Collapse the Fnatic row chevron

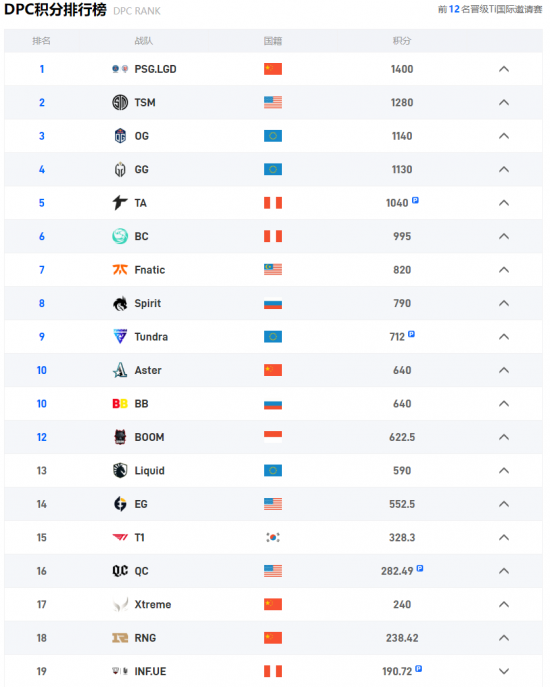click(x=504, y=270)
